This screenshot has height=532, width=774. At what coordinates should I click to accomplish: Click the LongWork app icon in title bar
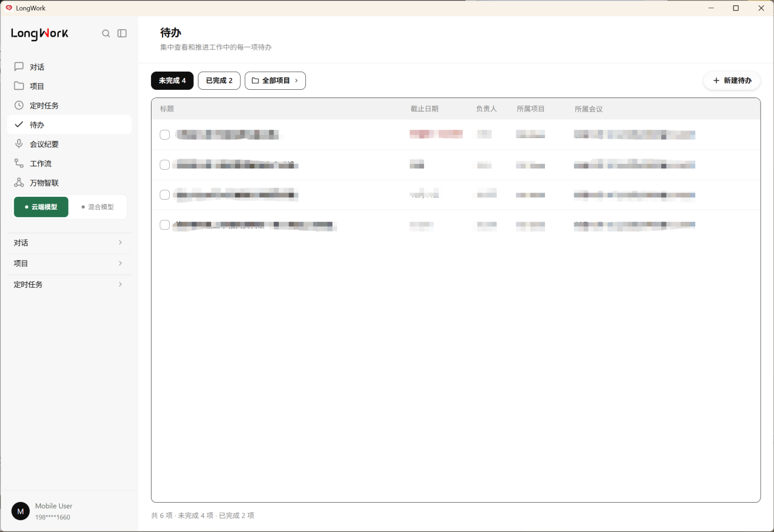pos(9,8)
